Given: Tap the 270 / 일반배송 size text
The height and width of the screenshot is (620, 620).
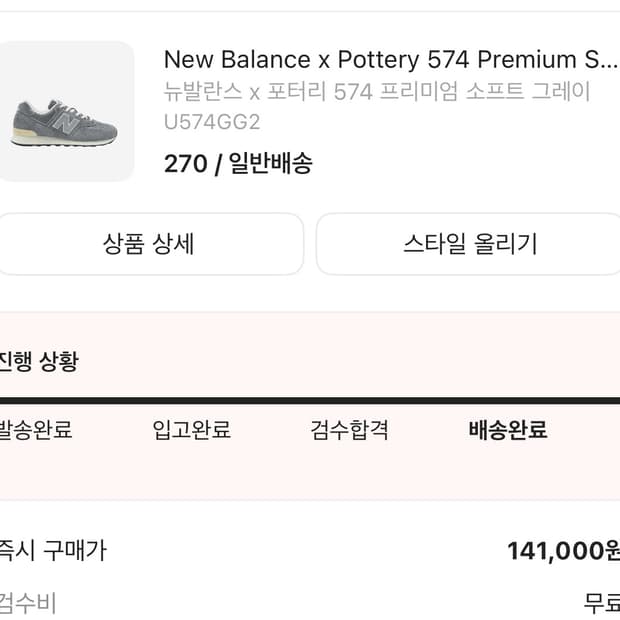Looking at the screenshot, I should (x=238, y=163).
